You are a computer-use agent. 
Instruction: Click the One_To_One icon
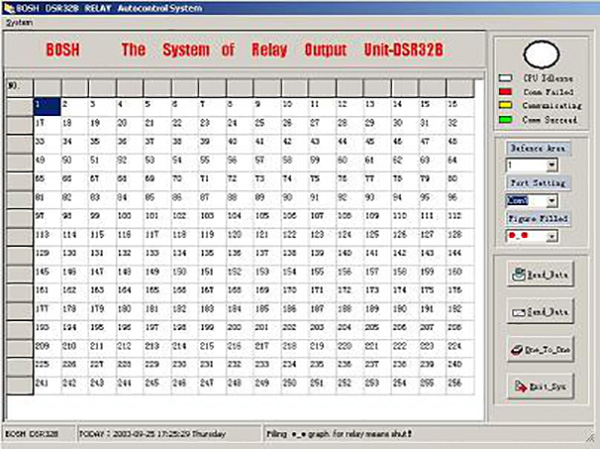coord(517,349)
